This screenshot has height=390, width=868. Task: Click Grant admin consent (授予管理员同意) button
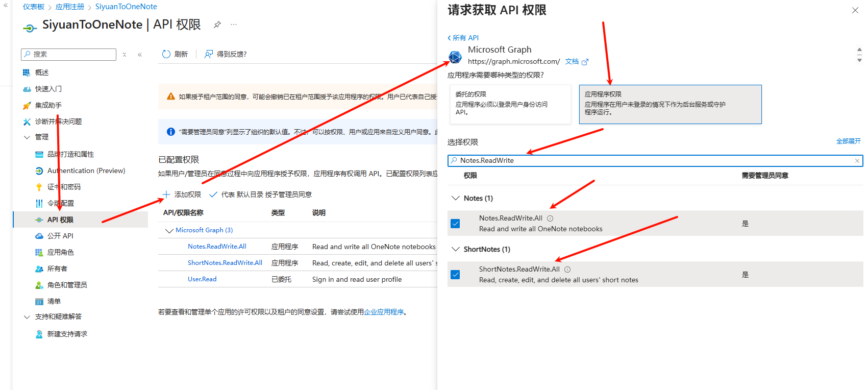tap(260, 194)
